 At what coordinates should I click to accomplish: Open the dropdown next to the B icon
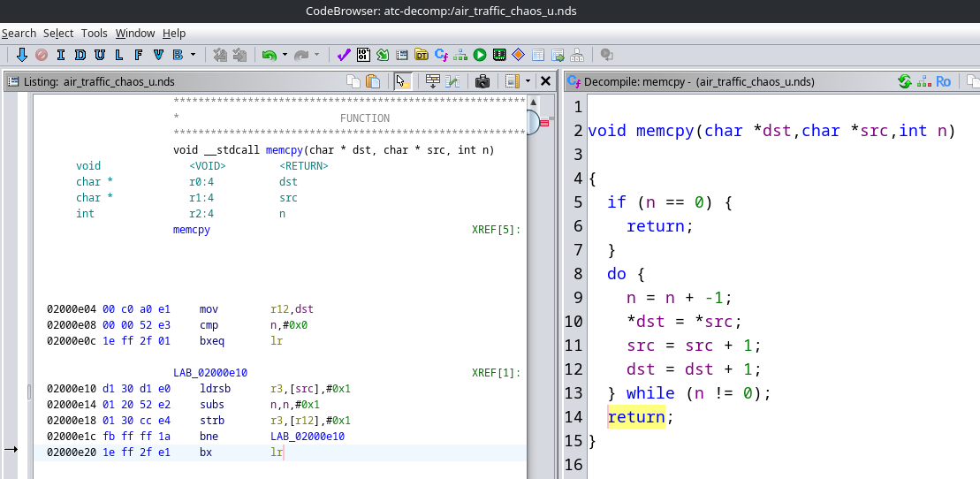(193, 55)
